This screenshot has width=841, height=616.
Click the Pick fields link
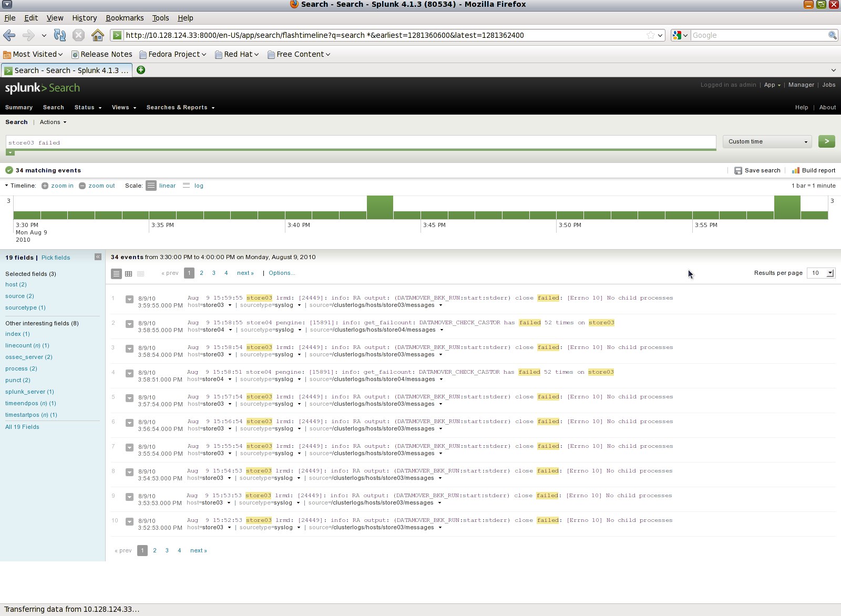click(56, 258)
